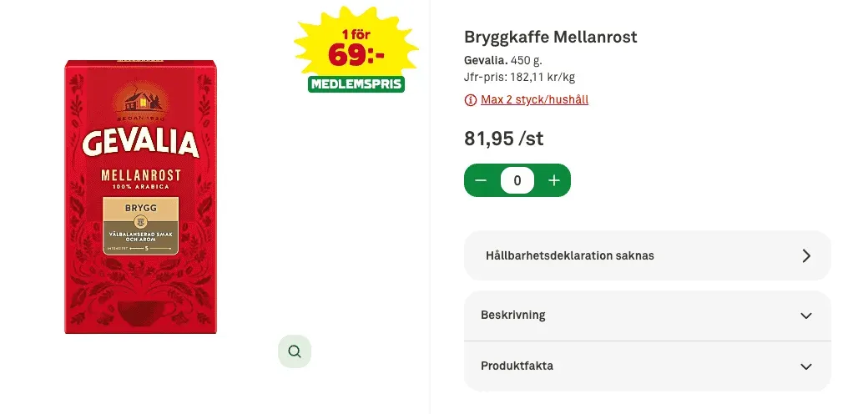Screen dimensions: 868x414
Task: Click the Bryggkaffe Mellanrost product title
Action: 551,37
